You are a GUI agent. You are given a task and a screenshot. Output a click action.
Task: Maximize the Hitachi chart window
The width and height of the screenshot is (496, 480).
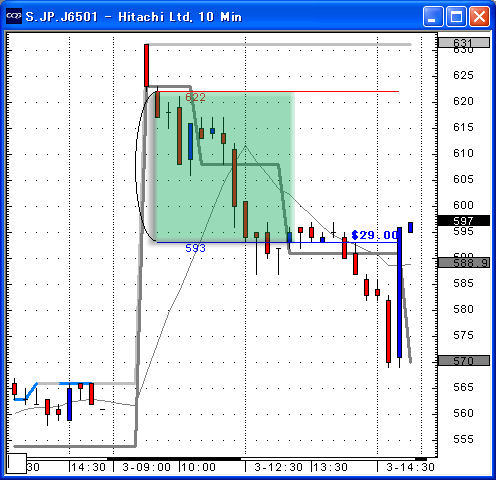(x=456, y=16)
